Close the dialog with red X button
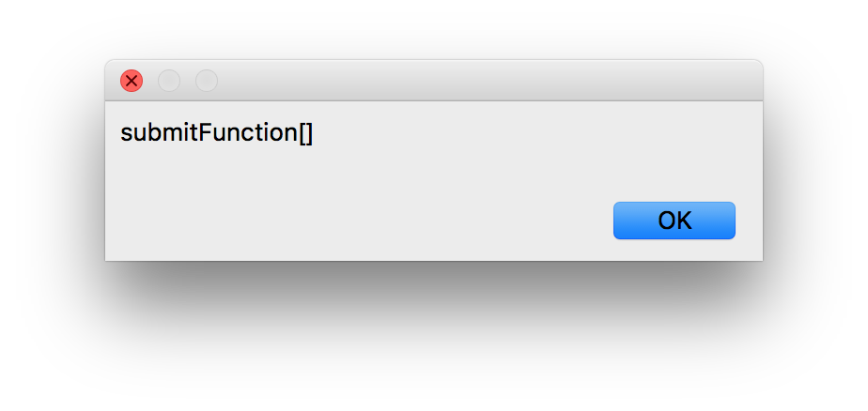 pos(132,81)
